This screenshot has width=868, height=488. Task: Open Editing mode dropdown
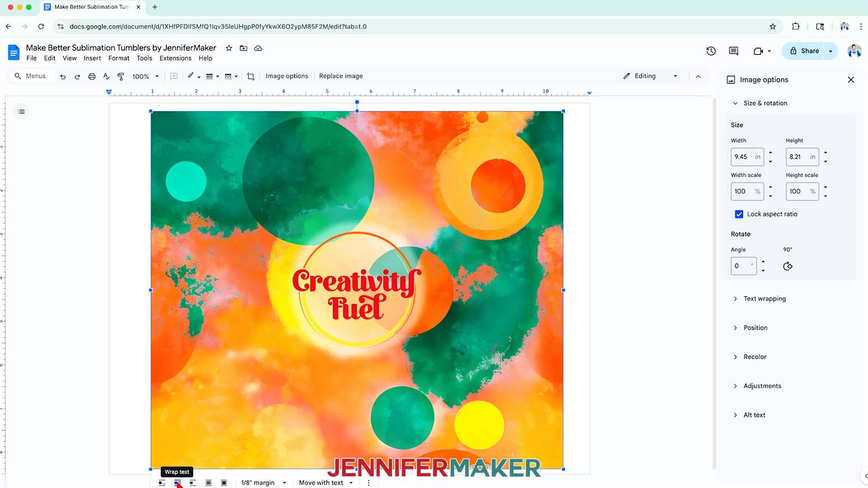[x=650, y=76]
